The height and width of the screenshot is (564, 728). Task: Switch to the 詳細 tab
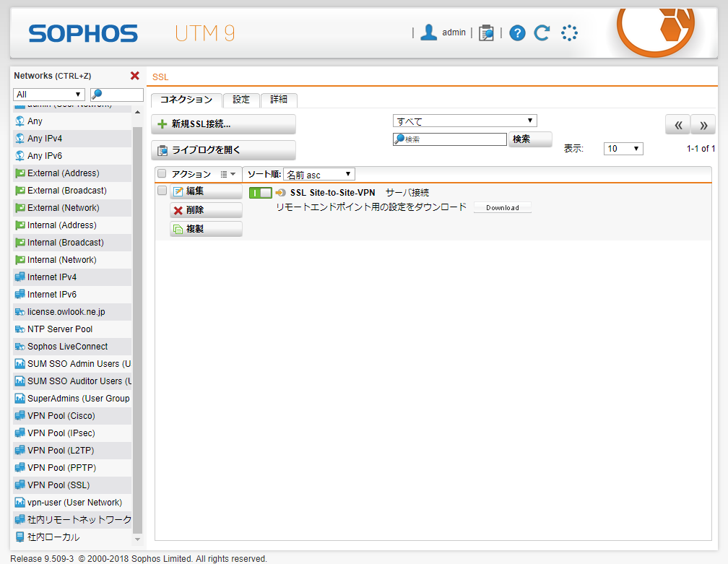coord(279,100)
